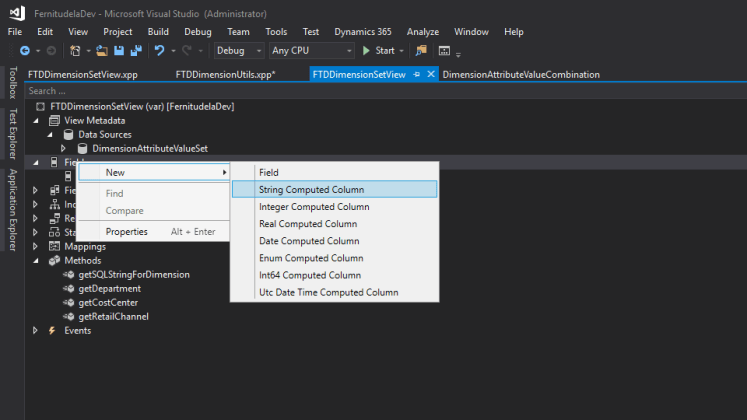This screenshot has width=747, height=420.
Task: Open the Dynamics 365 menu
Action: pos(363,32)
